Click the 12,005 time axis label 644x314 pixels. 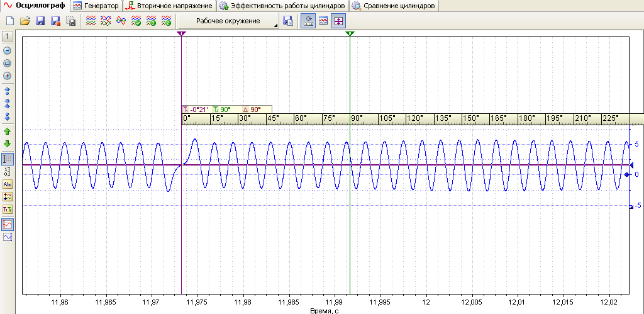(x=472, y=301)
